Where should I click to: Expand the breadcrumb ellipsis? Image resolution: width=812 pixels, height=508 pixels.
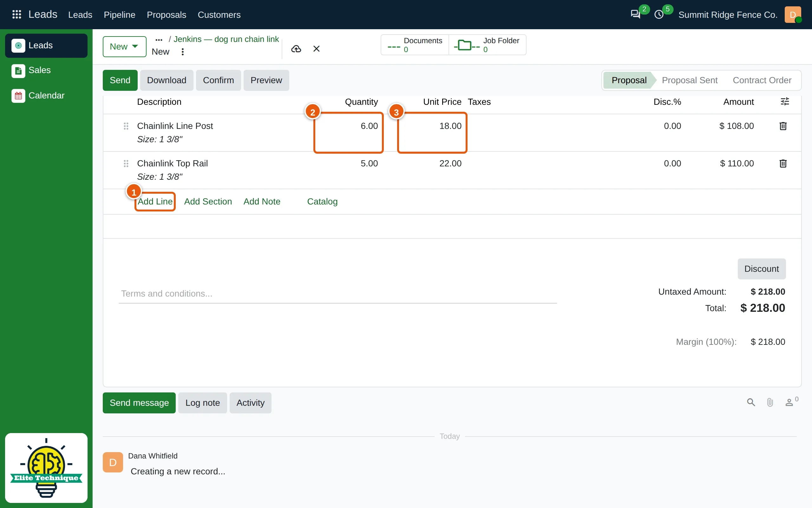tap(159, 40)
